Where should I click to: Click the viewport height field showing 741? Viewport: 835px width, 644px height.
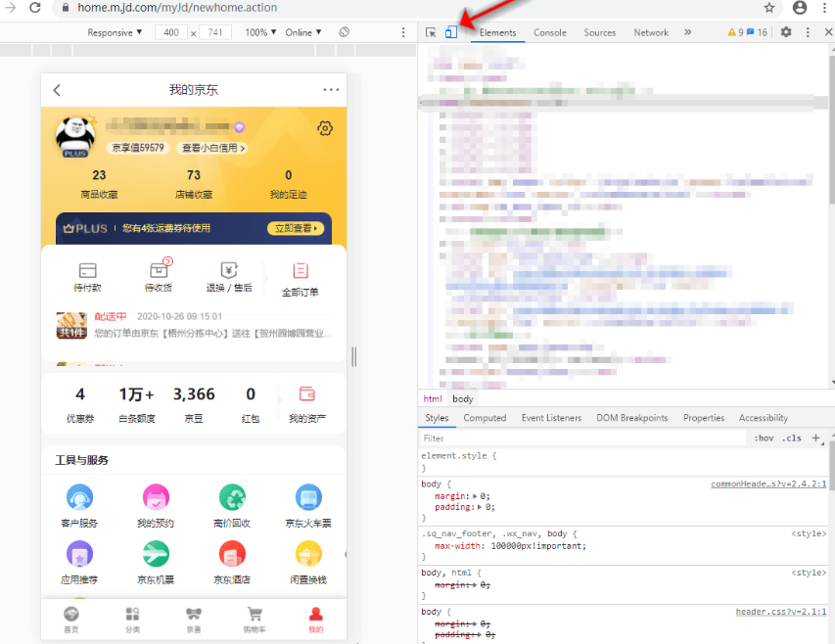pyautogui.click(x=215, y=32)
